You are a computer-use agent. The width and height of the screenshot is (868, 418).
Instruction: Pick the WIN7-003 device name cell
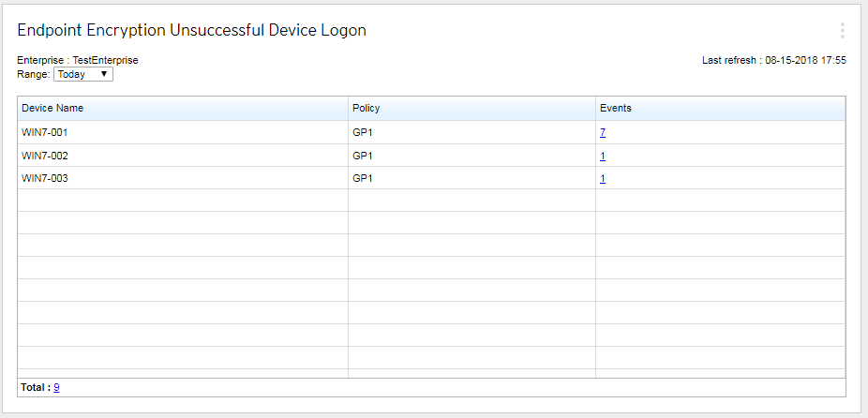(45, 178)
